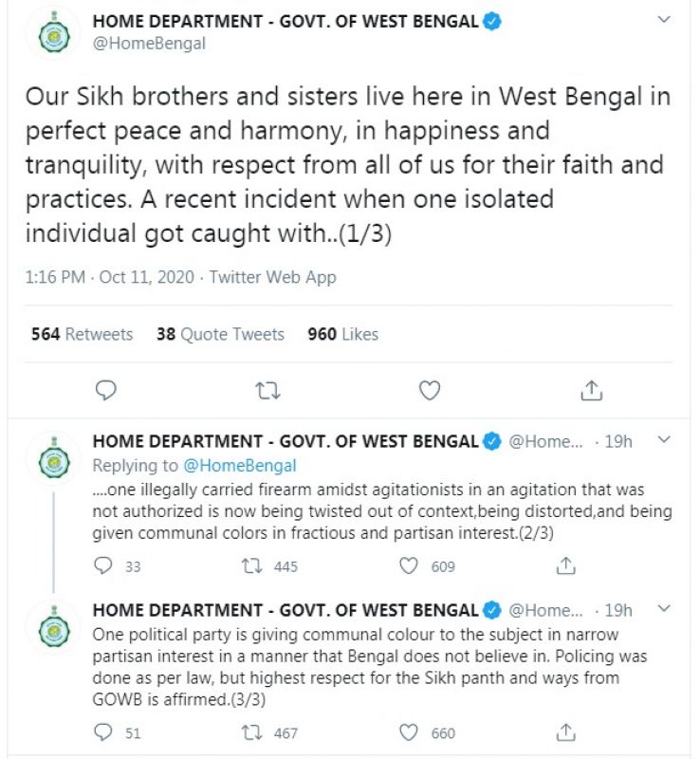
Task: Expand options chevron on the (3/3) tweet
Action: [x=664, y=608]
